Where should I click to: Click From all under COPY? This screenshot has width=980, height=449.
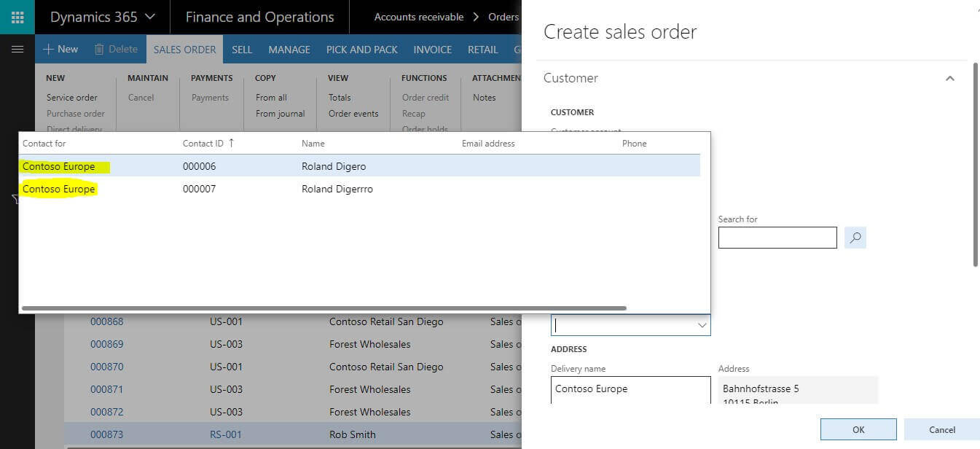[x=271, y=98]
